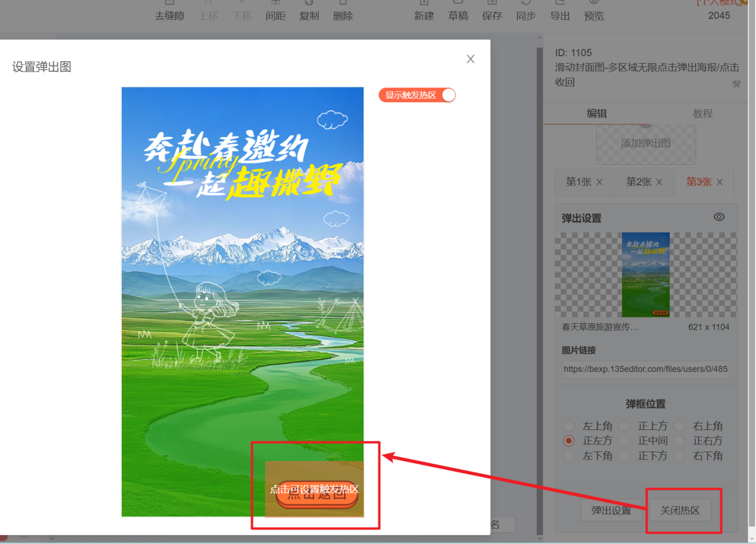The height and width of the screenshot is (544, 756).
Task: Toggle the 显示触发热区 switch off
Action: [417, 95]
